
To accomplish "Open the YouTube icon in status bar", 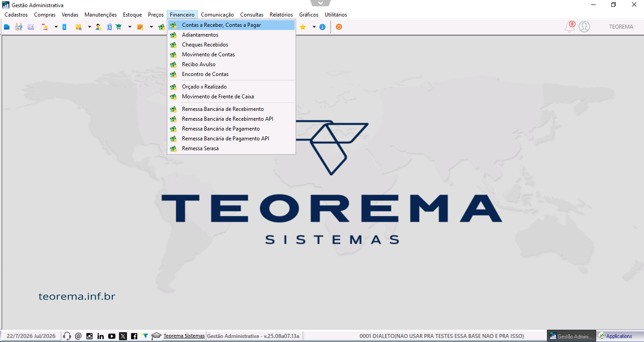I will (x=112, y=336).
